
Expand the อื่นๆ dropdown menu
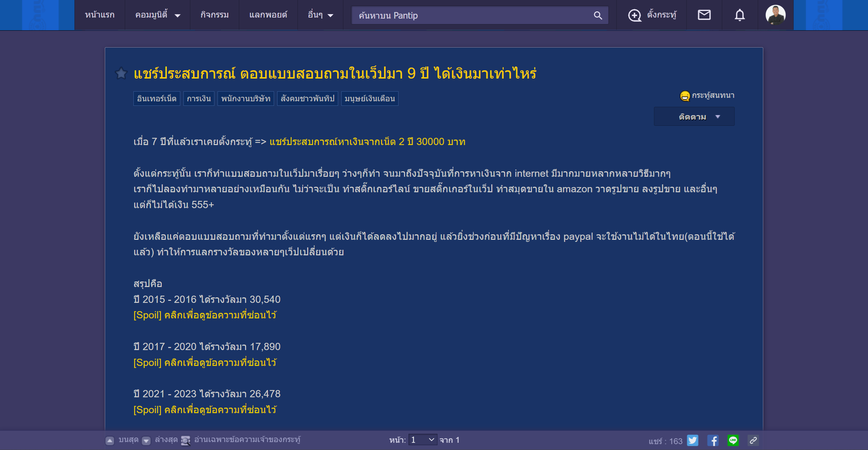pos(321,15)
